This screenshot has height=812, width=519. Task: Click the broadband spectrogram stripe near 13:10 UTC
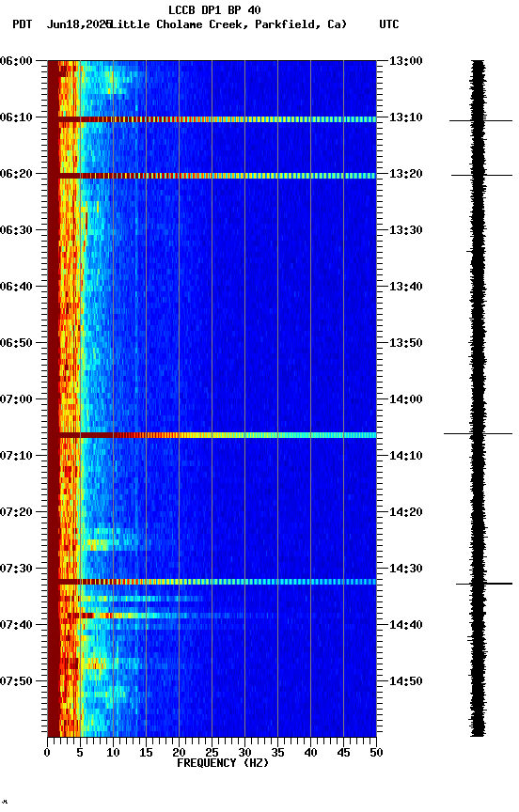(x=212, y=119)
